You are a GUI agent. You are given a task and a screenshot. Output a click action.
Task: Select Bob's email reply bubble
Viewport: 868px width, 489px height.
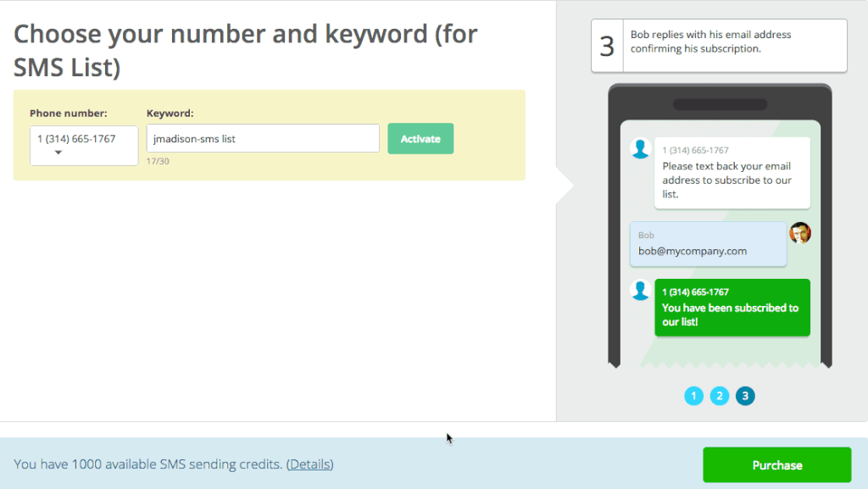pyautogui.click(x=708, y=244)
